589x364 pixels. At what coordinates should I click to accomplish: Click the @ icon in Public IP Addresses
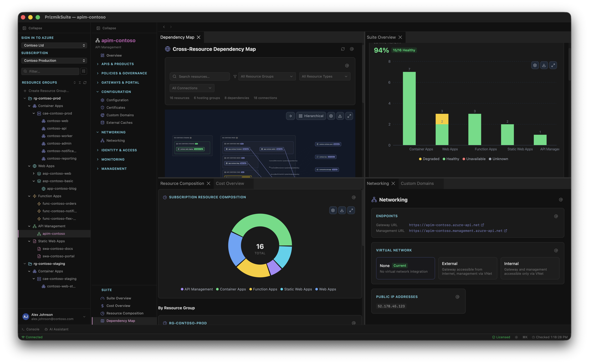pyautogui.click(x=457, y=297)
